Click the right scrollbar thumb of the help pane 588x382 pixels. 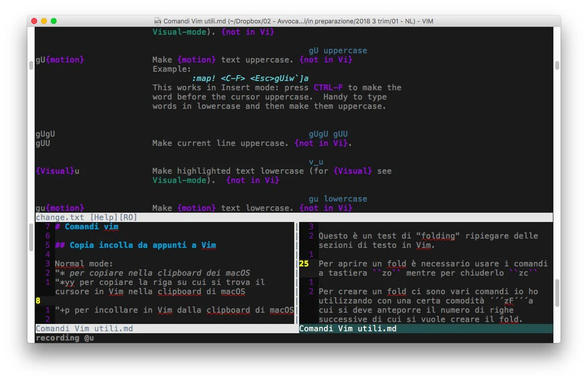(557, 65)
